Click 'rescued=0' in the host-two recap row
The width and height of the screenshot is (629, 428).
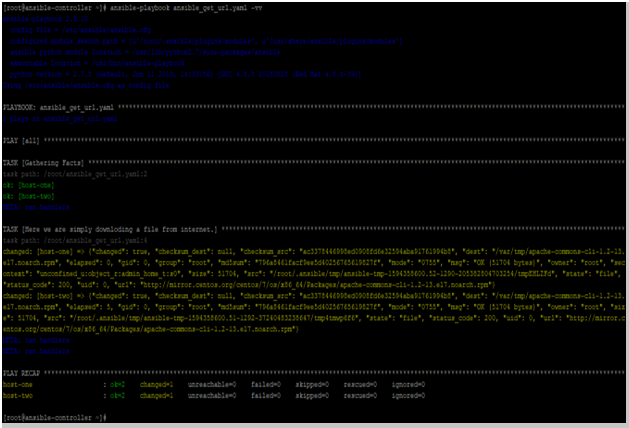pos(360,396)
